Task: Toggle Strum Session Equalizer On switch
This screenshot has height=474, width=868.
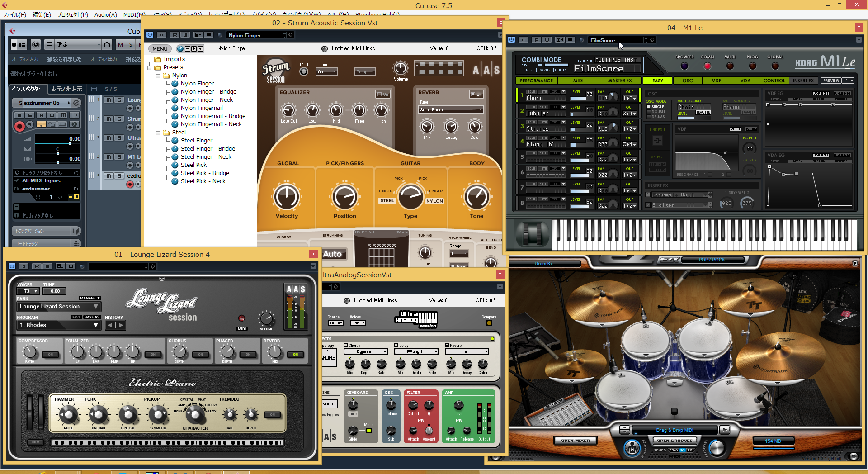Action: point(383,94)
